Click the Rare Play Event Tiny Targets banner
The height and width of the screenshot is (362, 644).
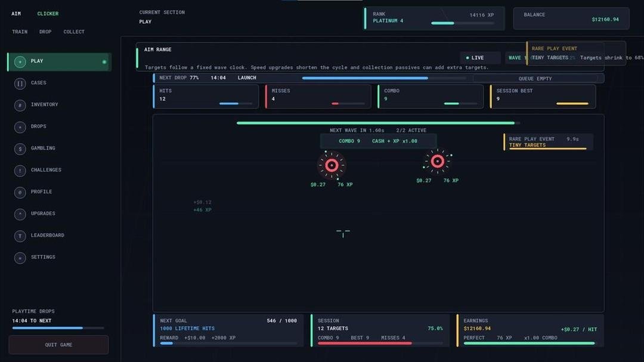[x=548, y=142]
